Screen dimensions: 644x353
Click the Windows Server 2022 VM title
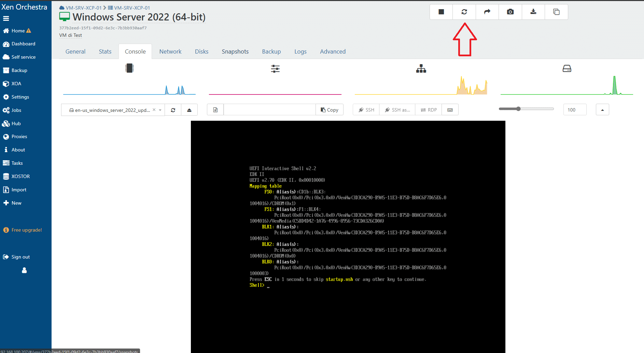139,17
